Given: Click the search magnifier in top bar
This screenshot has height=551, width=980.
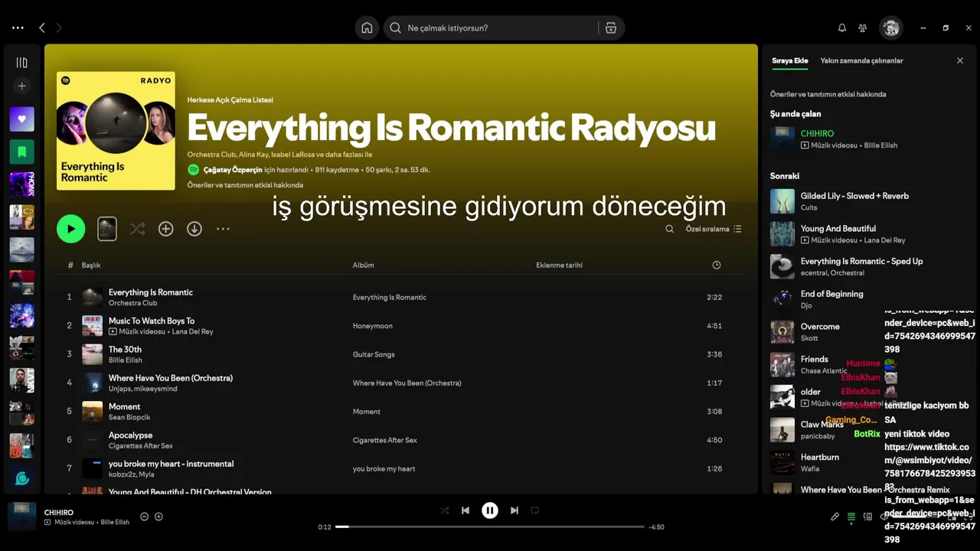Looking at the screenshot, I should click(x=395, y=28).
